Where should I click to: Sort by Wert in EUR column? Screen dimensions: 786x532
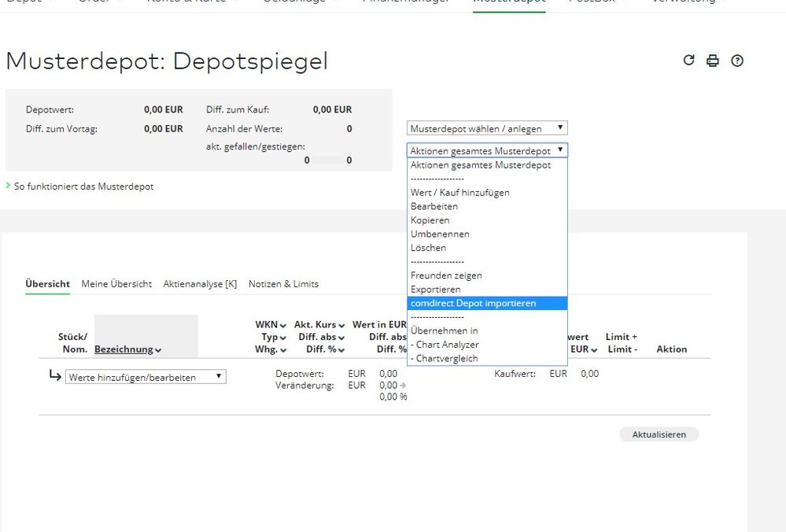pos(378,324)
